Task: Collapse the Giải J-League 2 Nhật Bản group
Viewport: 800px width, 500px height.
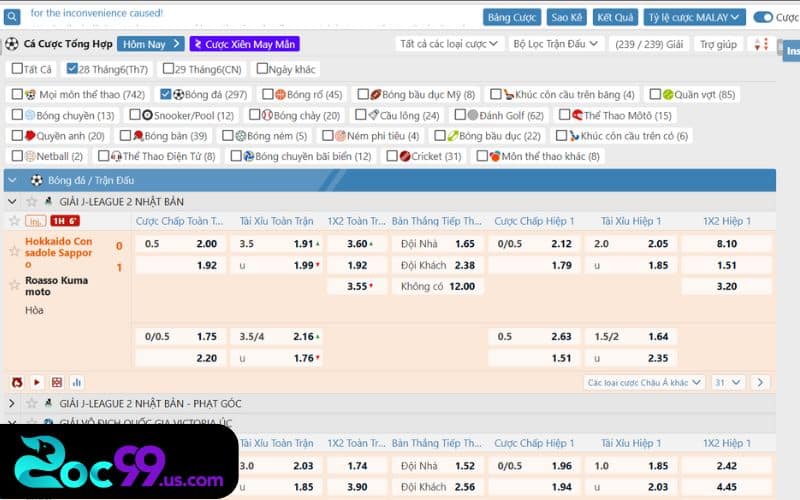Action: tap(12, 202)
